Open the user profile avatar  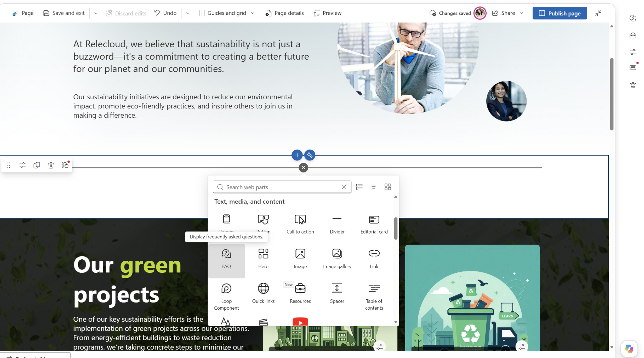tap(480, 13)
